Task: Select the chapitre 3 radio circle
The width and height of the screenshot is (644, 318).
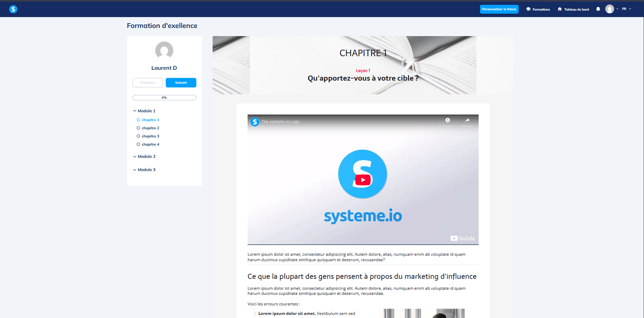Action: 138,136
